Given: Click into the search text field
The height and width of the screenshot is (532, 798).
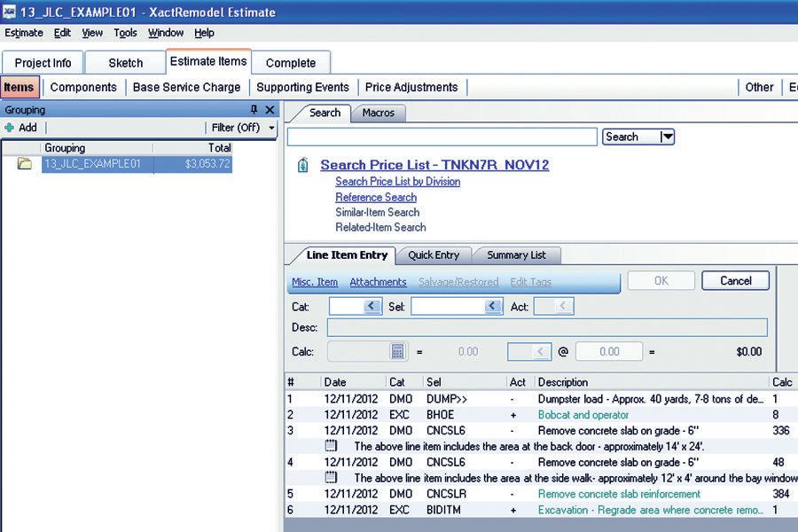Looking at the screenshot, I should [442, 137].
